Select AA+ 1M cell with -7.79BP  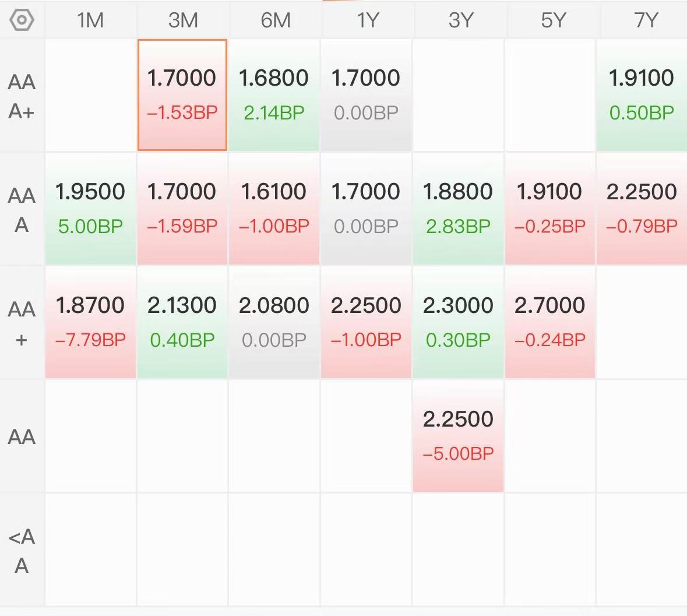(90, 322)
